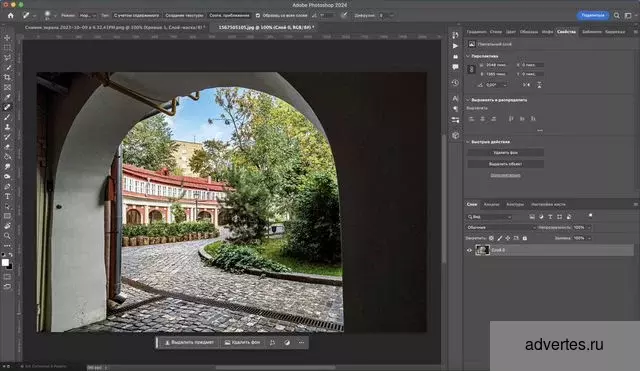This screenshot has width=640, height=371.
Task: Select the Type tool in toolbar
Action: [7, 196]
